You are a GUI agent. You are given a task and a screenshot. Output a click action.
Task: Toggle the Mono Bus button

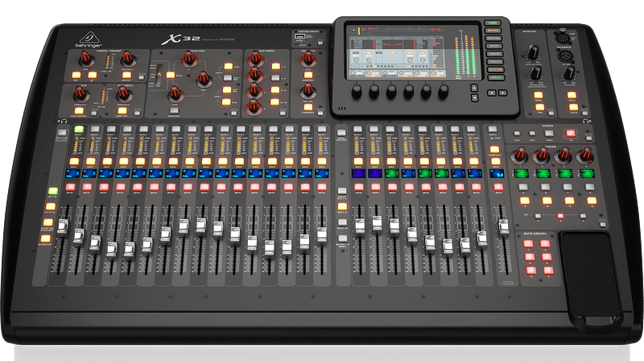[x=308, y=75]
